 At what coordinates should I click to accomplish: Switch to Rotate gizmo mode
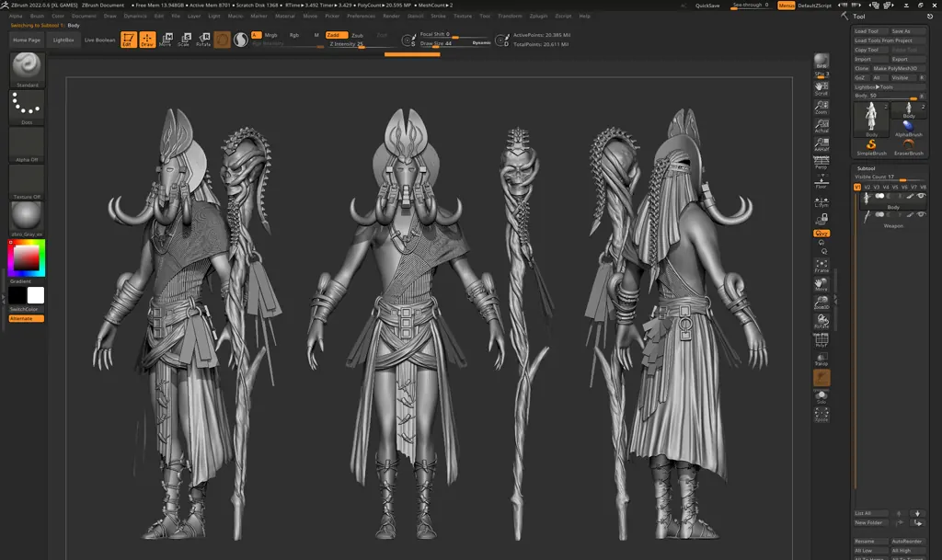(x=203, y=40)
